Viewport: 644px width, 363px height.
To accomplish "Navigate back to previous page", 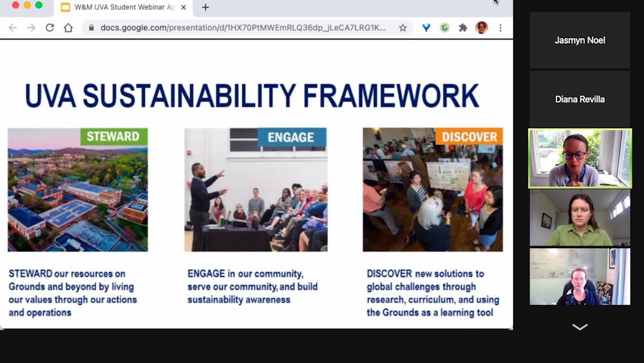I will 12,28.
